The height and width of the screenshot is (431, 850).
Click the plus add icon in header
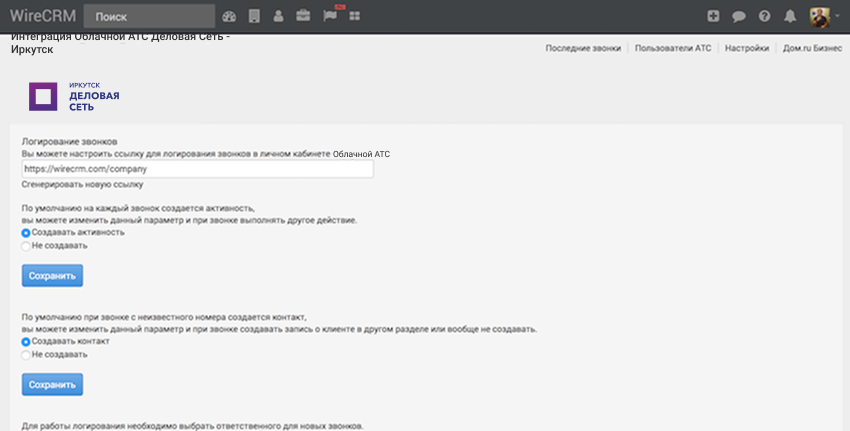[713, 16]
